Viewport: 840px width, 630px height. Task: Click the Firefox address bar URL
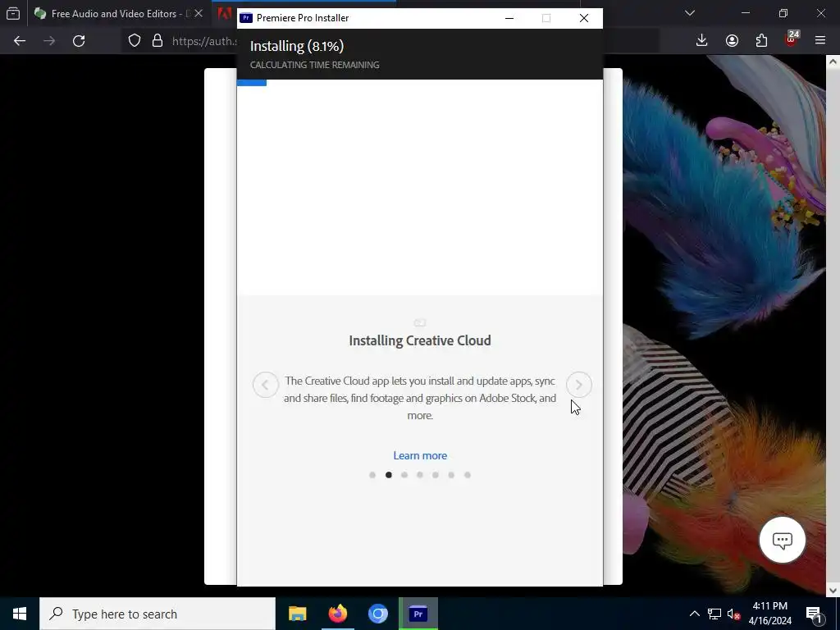coord(204,41)
